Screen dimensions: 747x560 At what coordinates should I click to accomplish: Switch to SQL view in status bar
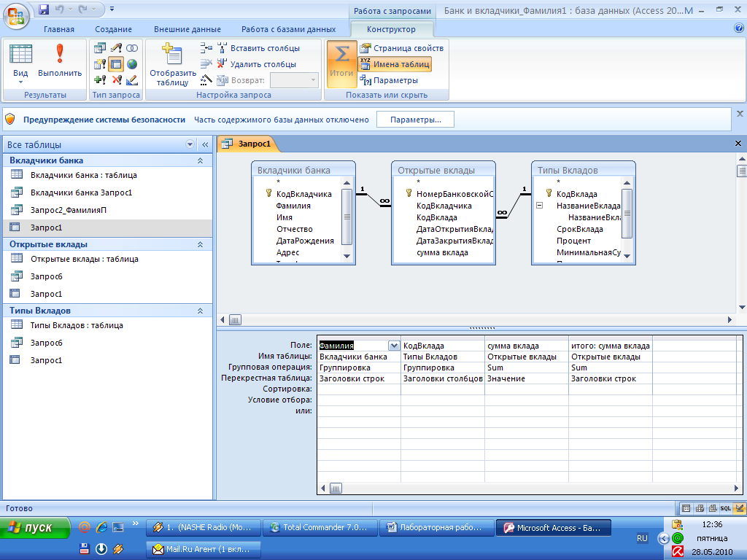tap(726, 507)
